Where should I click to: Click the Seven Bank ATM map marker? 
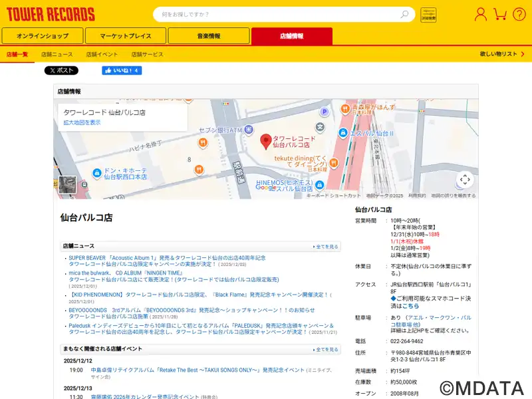pos(249,129)
